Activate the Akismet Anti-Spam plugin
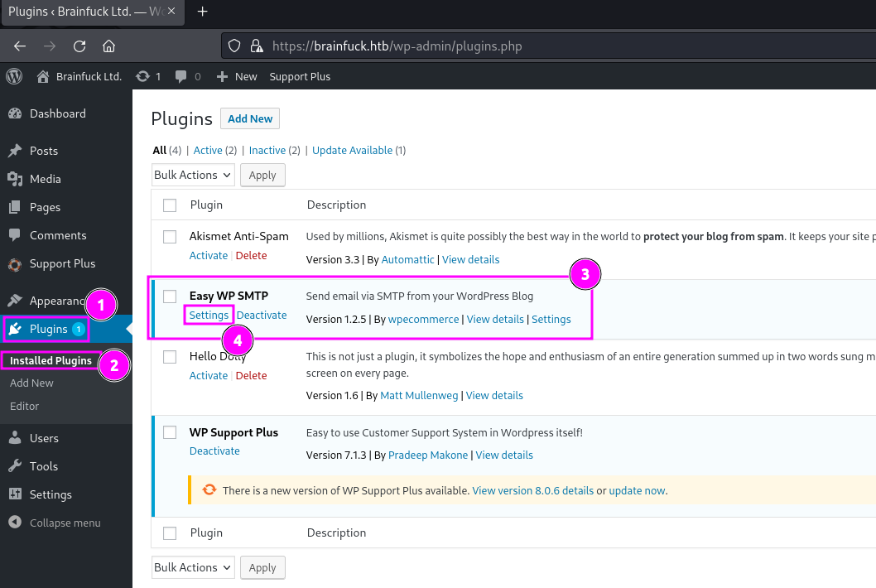The height and width of the screenshot is (588, 876). pos(209,255)
